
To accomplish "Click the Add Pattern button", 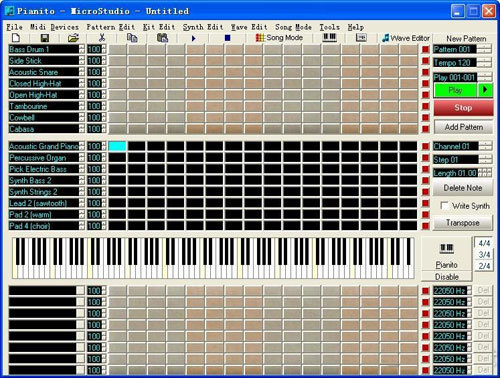I will [463, 127].
